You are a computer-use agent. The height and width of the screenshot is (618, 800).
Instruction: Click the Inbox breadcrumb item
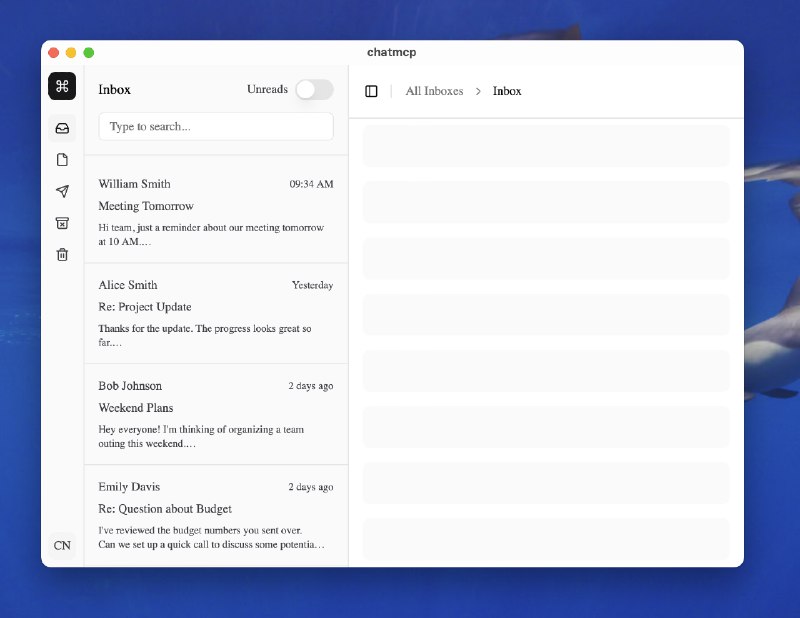pyautogui.click(x=507, y=91)
